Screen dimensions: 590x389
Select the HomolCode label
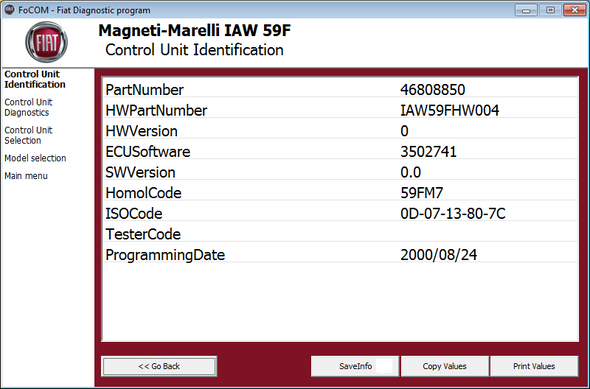coord(143,193)
